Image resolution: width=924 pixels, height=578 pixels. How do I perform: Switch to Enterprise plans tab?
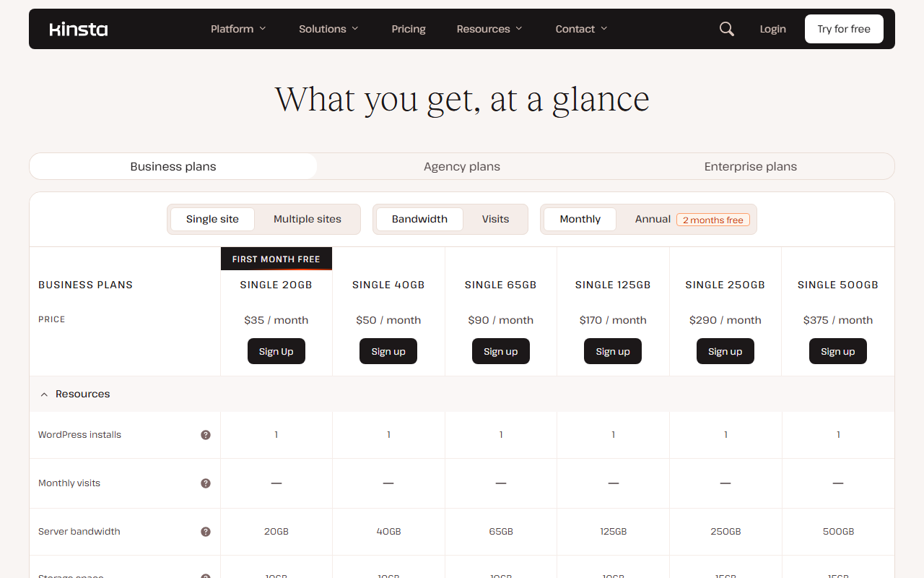pyautogui.click(x=751, y=166)
